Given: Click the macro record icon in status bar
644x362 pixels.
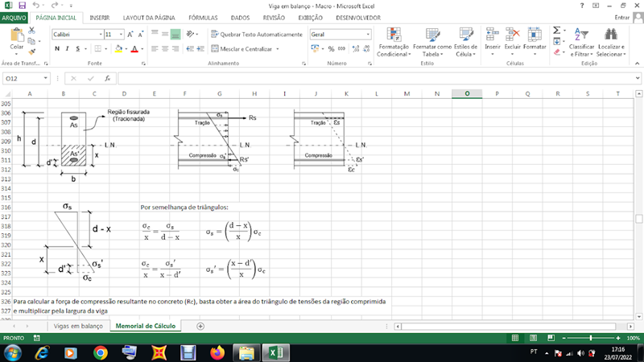Looking at the screenshot, I should 36,338.
